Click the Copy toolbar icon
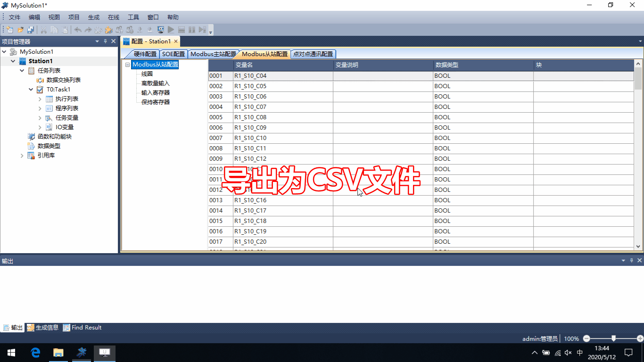 [x=54, y=30]
